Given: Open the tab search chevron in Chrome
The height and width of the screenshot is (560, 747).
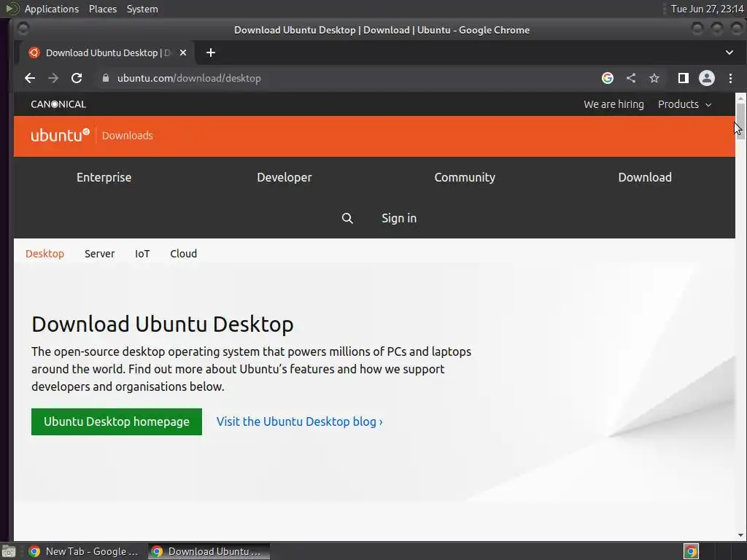Looking at the screenshot, I should pyautogui.click(x=729, y=52).
